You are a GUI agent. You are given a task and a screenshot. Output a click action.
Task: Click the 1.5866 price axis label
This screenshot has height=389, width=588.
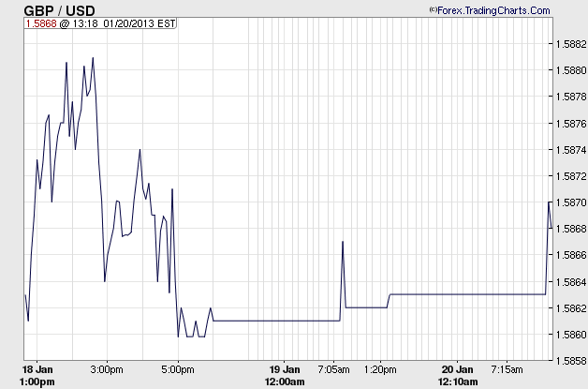(570, 255)
